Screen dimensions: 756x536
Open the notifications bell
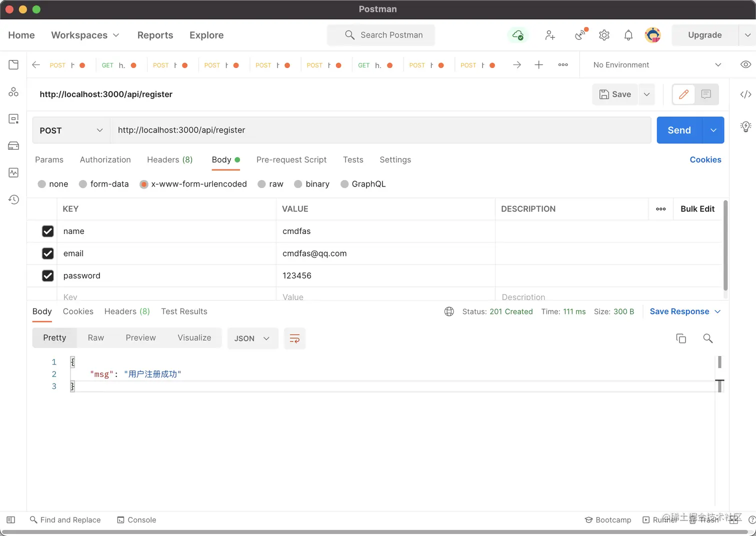(628, 35)
